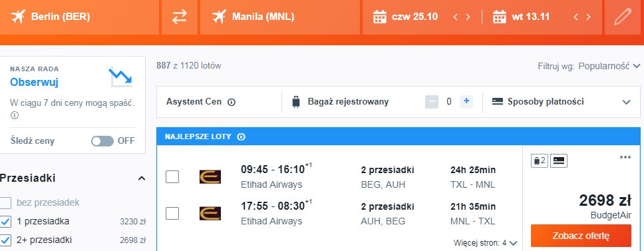Toggle Śledź ceny price tracking switch
Image resolution: width=644 pixels, height=251 pixels.
pyautogui.click(x=102, y=141)
